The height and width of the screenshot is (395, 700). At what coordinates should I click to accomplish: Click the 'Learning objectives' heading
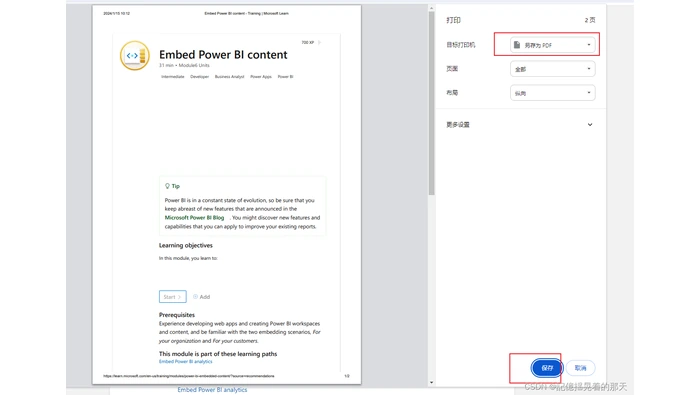coord(186,245)
